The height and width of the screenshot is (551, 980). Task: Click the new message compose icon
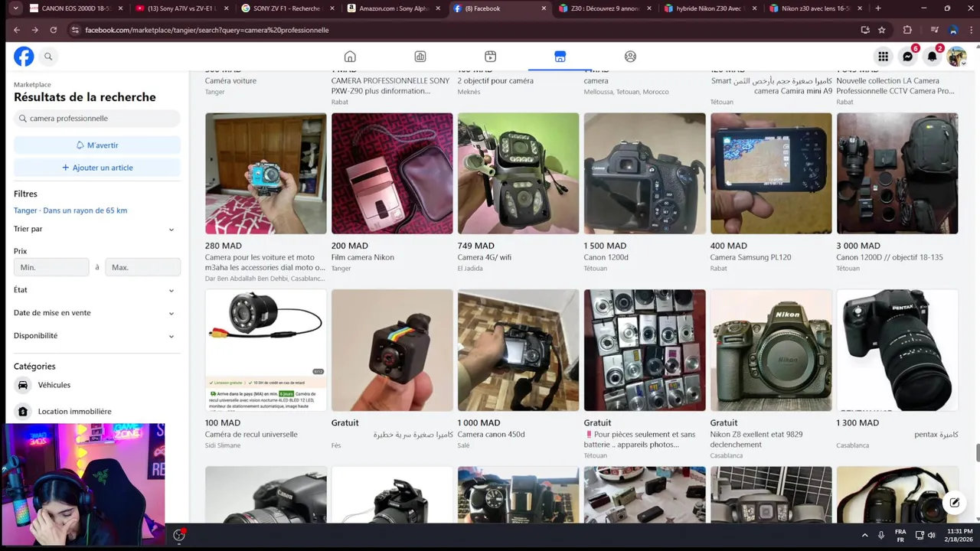pyautogui.click(x=954, y=503)
